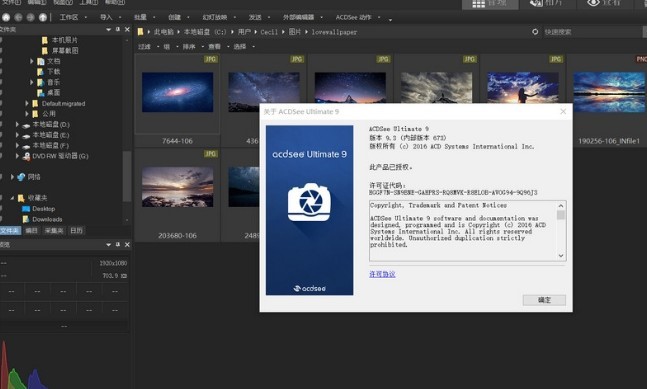Open the 许可协议 license agreement link
This screenshot has width=647, height=389.
click(382, 274)
